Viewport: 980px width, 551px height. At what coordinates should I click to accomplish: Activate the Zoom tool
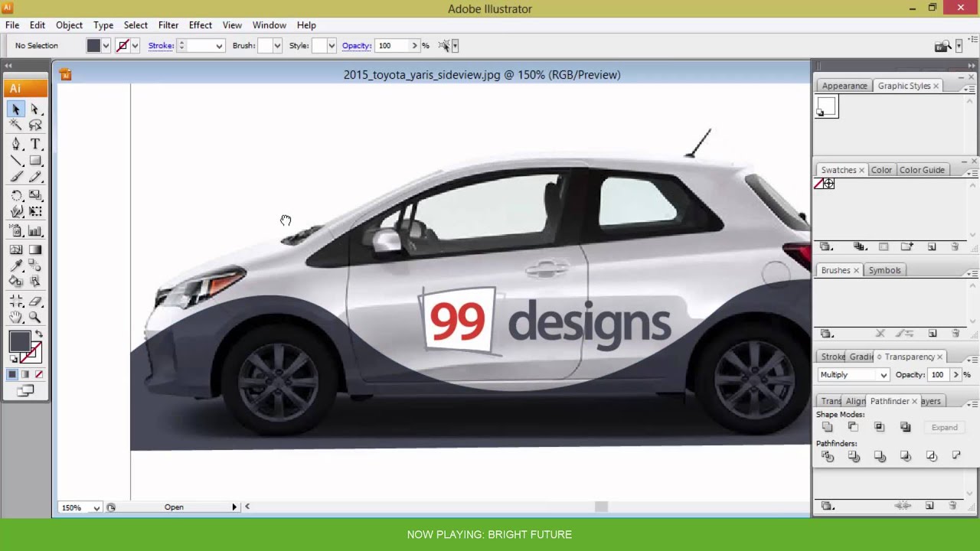35,317
